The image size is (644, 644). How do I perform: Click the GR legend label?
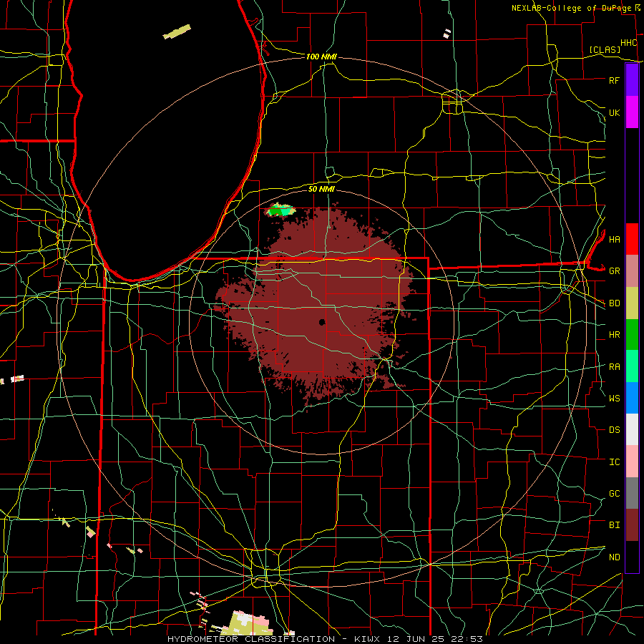click(x=614, y=271)
